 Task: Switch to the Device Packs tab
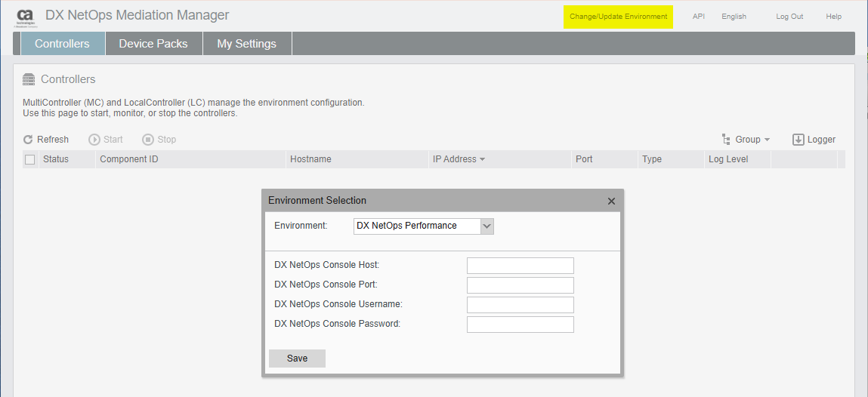tap(153, 44)
